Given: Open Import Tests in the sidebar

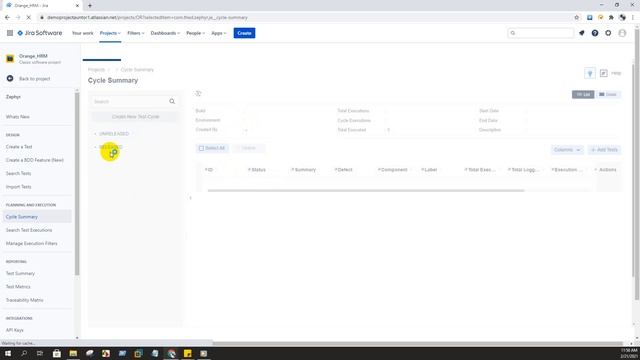Looking at the screenshot, I should point(18,187).
